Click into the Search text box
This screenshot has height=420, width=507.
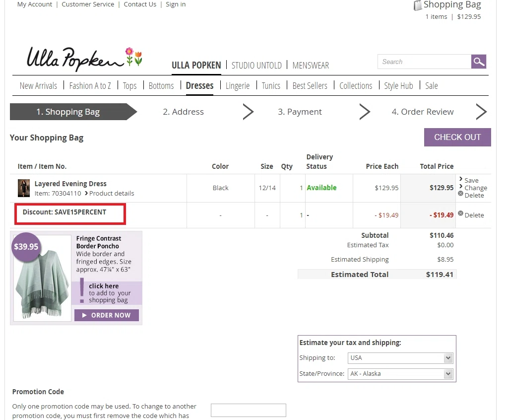click(x=424, y=62)
